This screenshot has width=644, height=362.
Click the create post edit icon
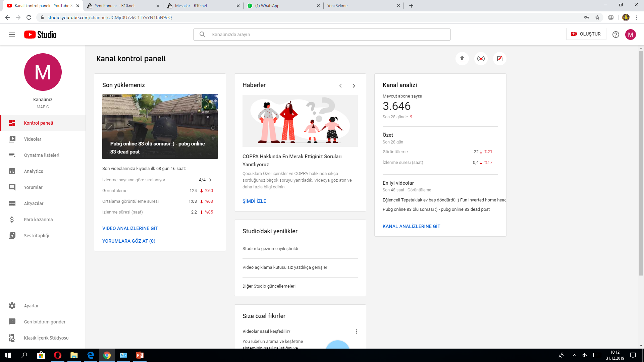(x=500, y=59)
